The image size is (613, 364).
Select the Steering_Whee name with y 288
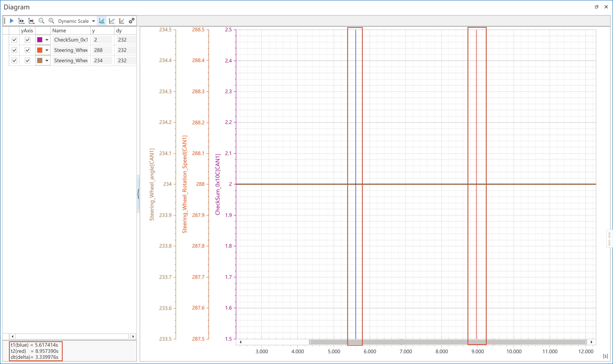(x=71, y=50)
